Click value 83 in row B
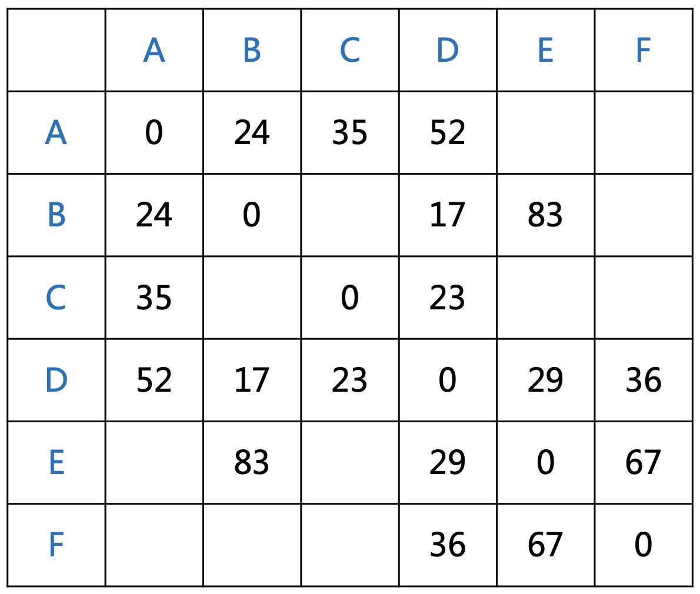The height and width of the screenshot is (594, 700). pos(545,215)
